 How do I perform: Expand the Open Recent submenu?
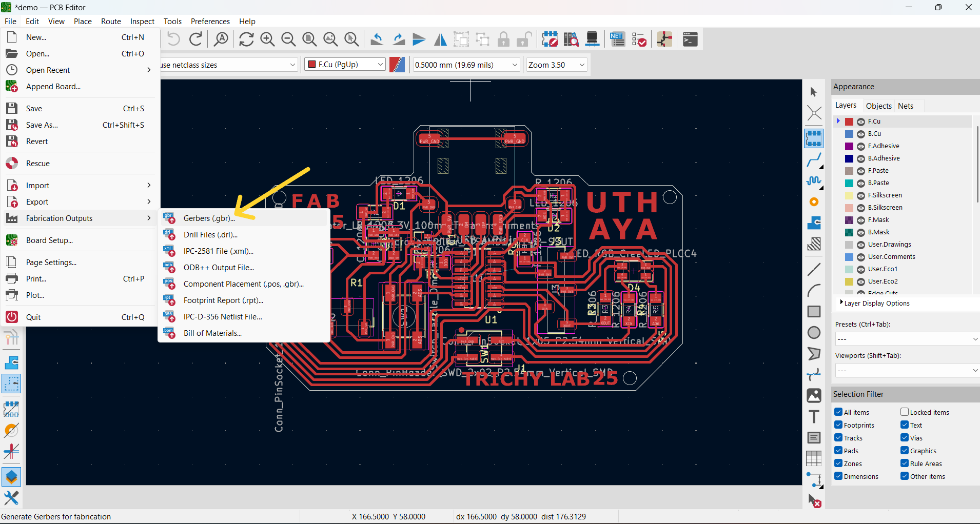tap(80, 70)
